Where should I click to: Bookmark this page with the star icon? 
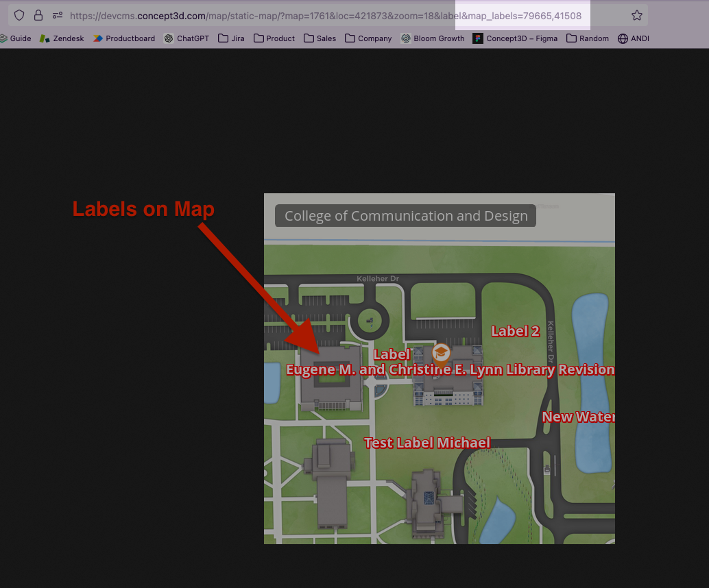[x=636, y=15]
